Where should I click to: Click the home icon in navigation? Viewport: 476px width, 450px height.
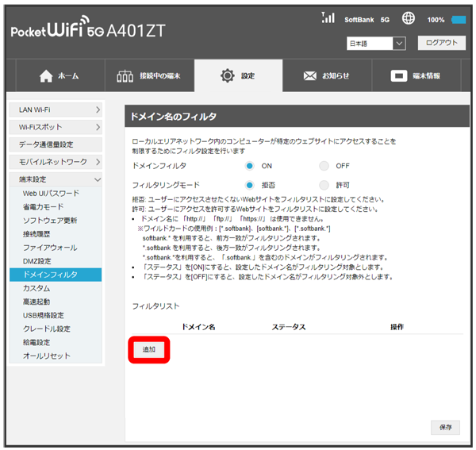pos(46,76)
